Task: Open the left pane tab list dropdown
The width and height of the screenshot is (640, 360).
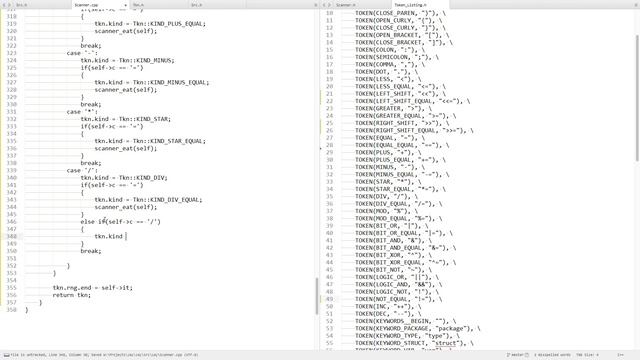Action: 316,5
